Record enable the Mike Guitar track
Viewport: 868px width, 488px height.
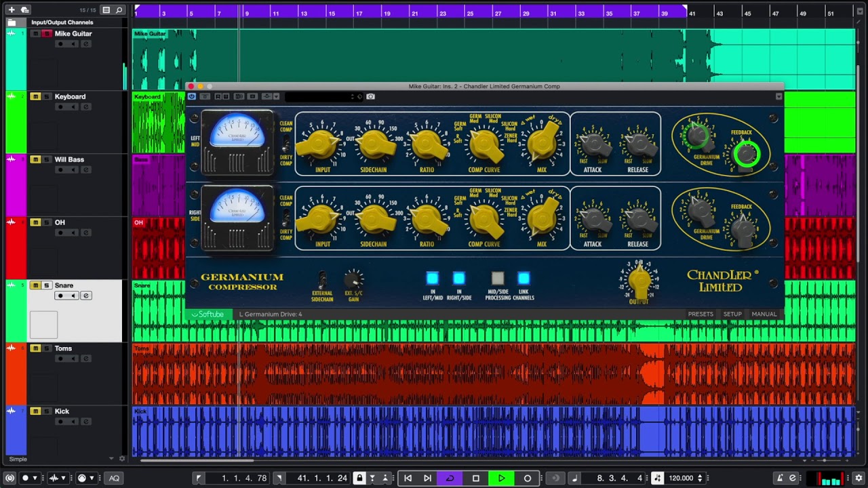60,44
